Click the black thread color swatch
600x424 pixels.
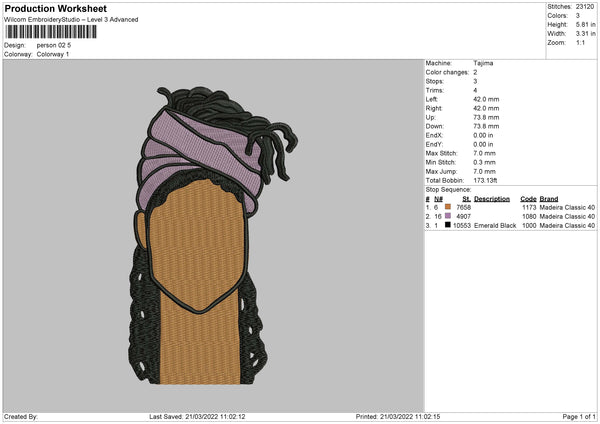coord(448,225)
